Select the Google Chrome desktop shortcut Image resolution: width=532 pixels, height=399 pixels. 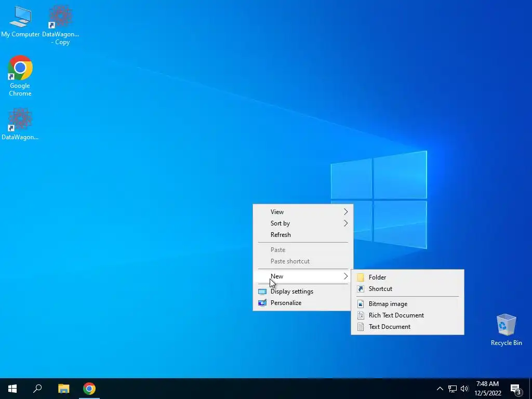coord(20,75)
